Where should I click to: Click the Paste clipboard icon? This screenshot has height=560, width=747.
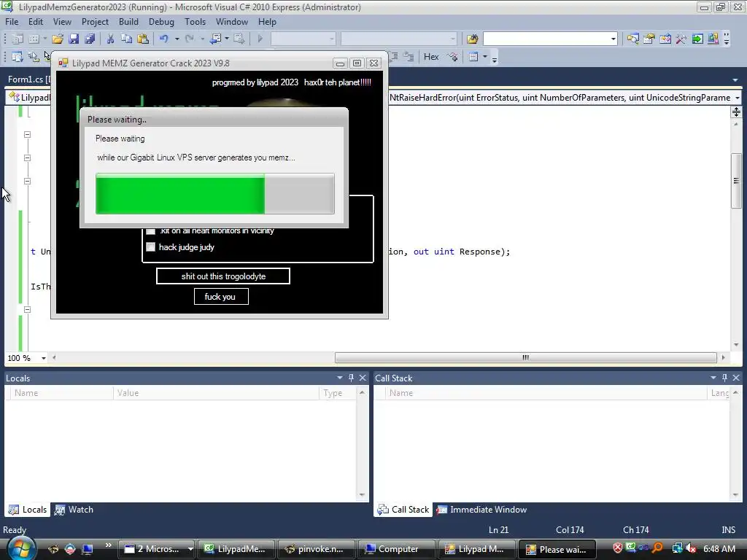(142, 39)
